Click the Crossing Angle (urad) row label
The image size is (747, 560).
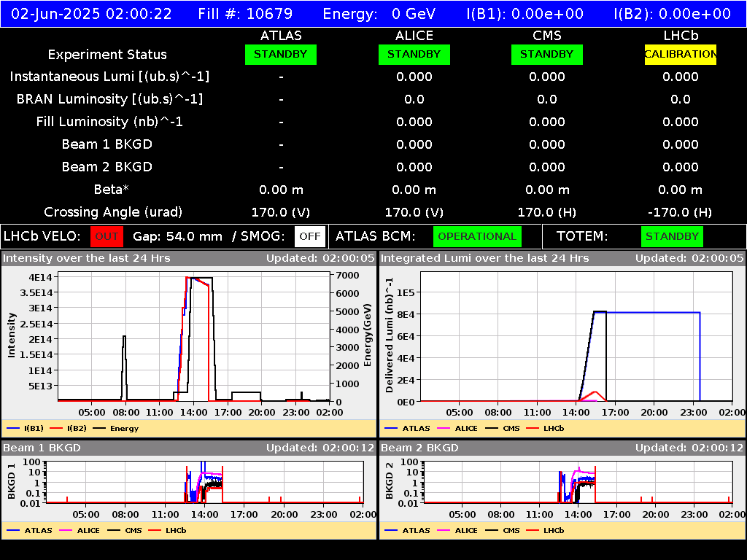click(113, 212)
